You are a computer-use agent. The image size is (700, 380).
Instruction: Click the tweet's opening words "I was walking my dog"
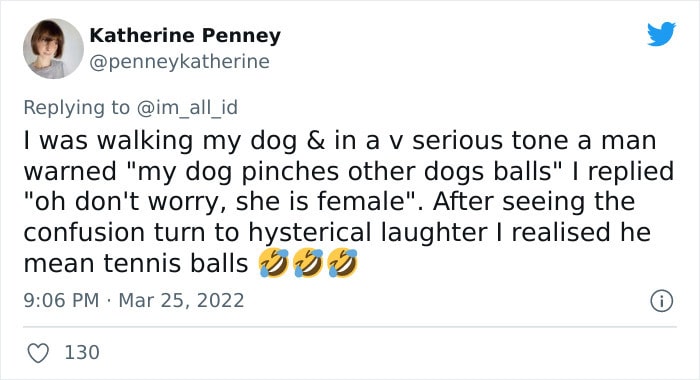pos(160,141)
